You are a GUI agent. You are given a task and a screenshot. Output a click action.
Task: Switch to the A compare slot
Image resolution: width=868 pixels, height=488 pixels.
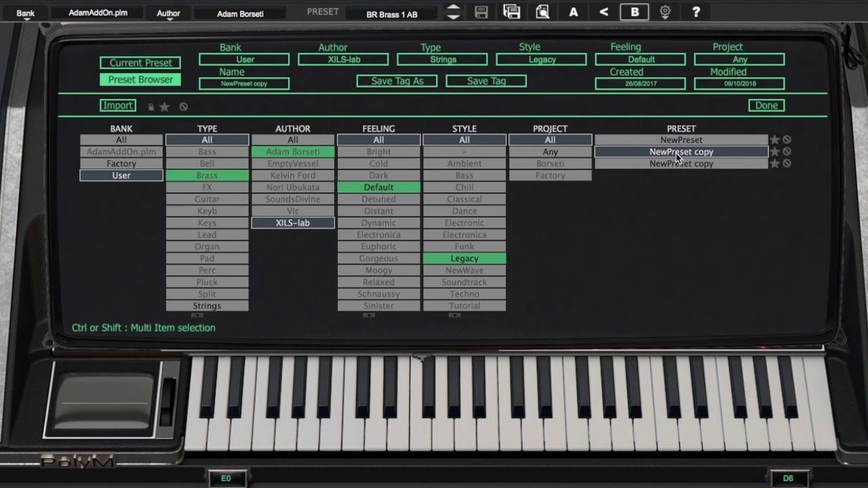[573, 12]
